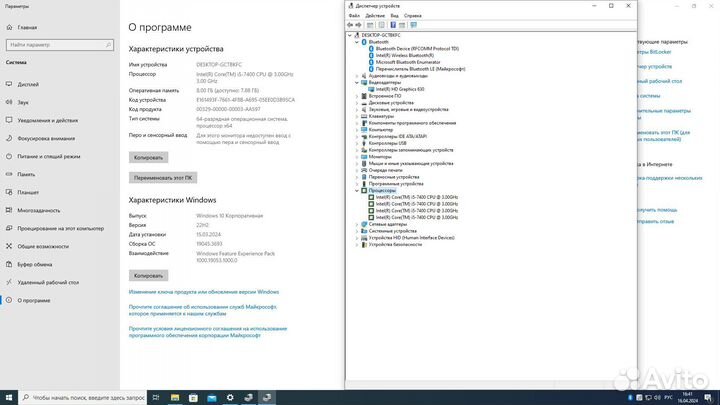
Task: Expand the Мониторы category
Action: tap(357, 157)
